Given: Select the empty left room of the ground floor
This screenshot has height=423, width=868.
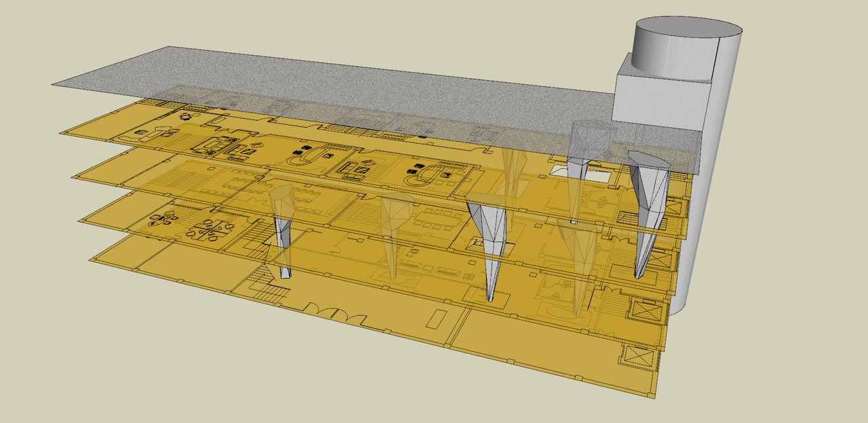Looking at the screenshot, I should click(170, 261).
